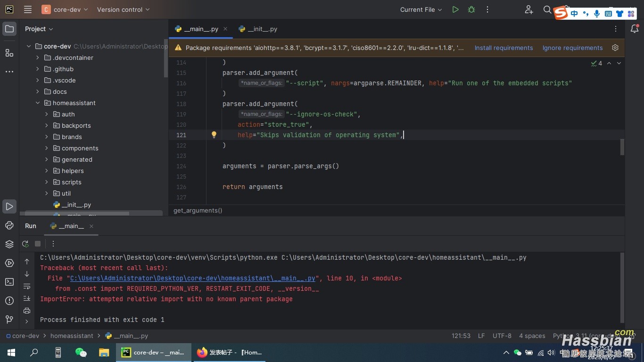Switch to the __init__.py editor tab
This screenshot has width=644, height=362.
(x=258, y=29)
